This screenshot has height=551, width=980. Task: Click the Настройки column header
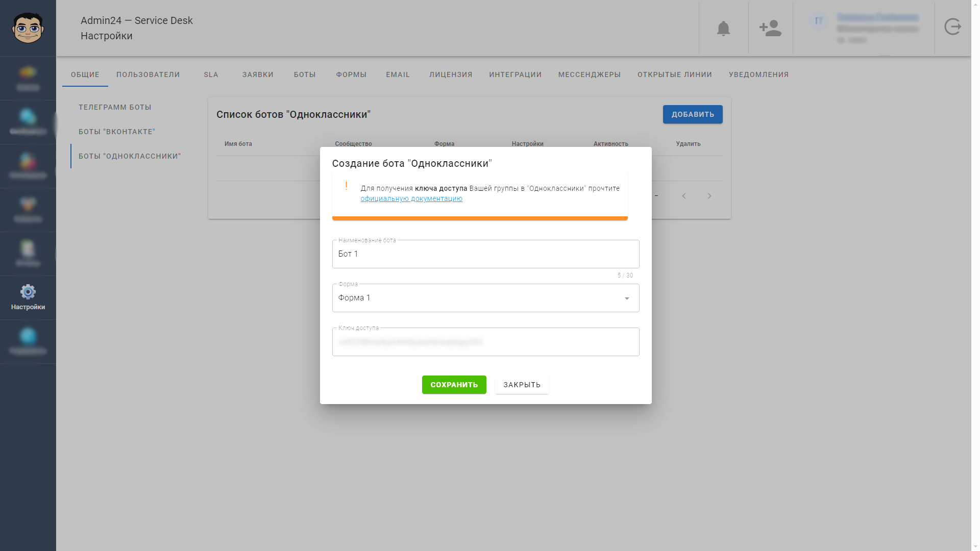tap(527, 144)
